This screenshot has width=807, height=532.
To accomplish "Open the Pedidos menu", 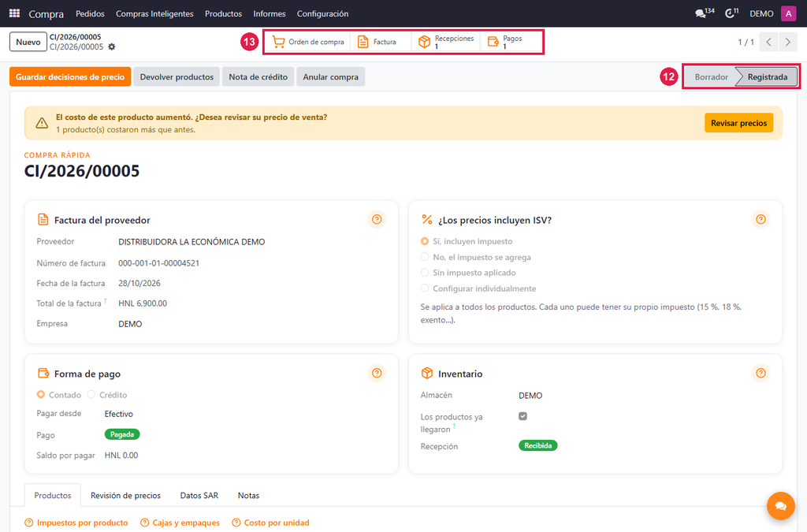I will click(x=90, y=13).
